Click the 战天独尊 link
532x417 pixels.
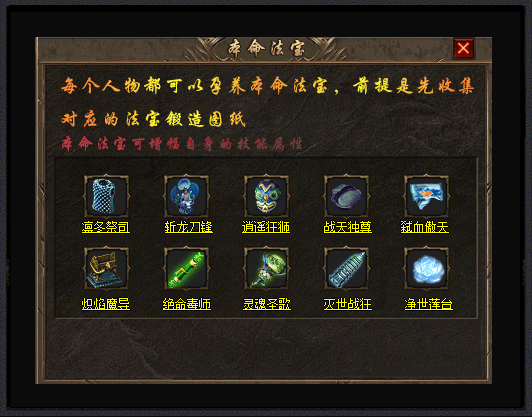click(347, 227)
